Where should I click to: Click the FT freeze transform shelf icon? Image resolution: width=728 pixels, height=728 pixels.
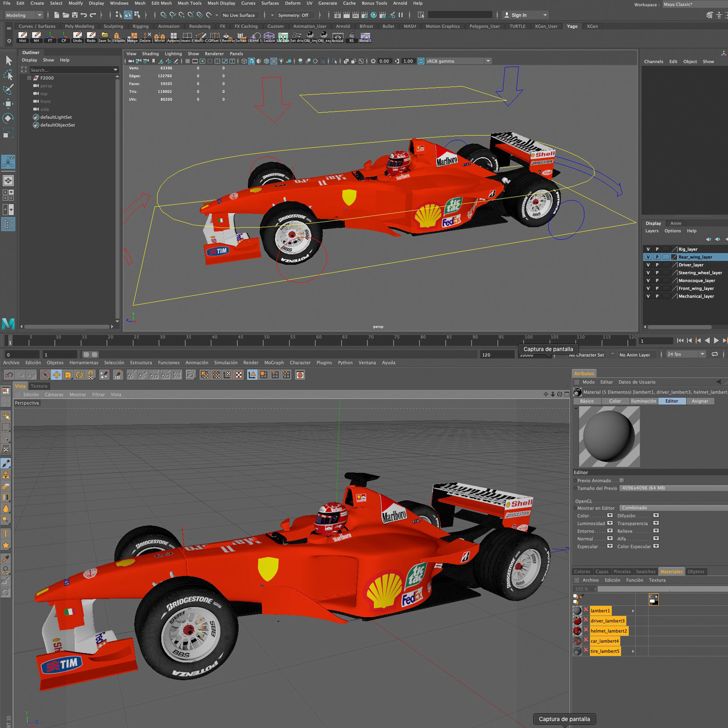click(x=50, y=37)
